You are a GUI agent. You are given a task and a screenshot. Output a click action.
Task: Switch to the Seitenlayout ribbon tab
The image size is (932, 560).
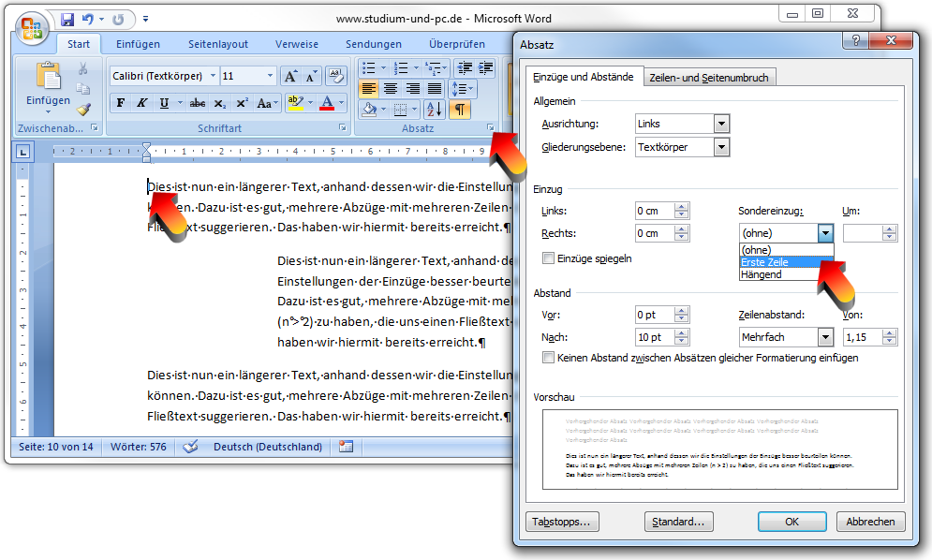click(x=218, y=44)
